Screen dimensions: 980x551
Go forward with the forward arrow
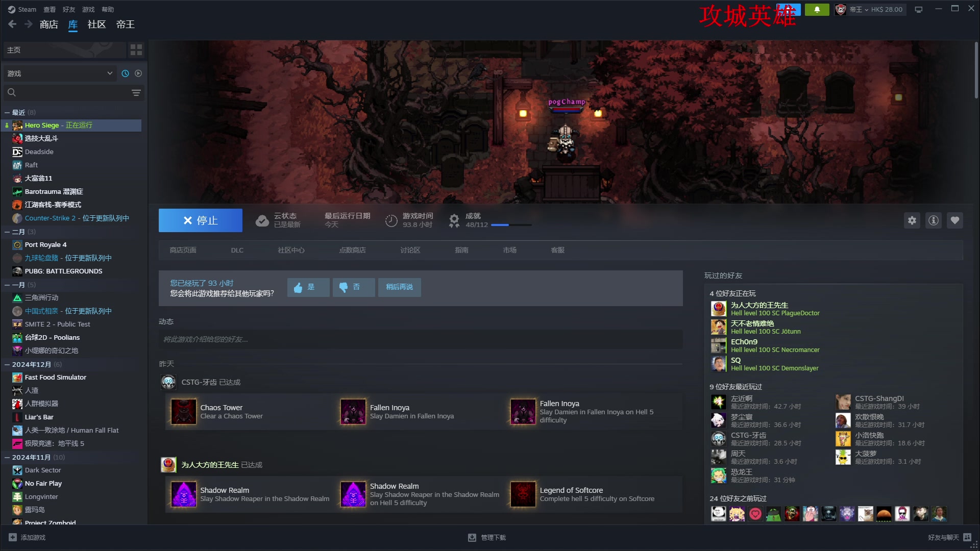[x=29, y=24]
